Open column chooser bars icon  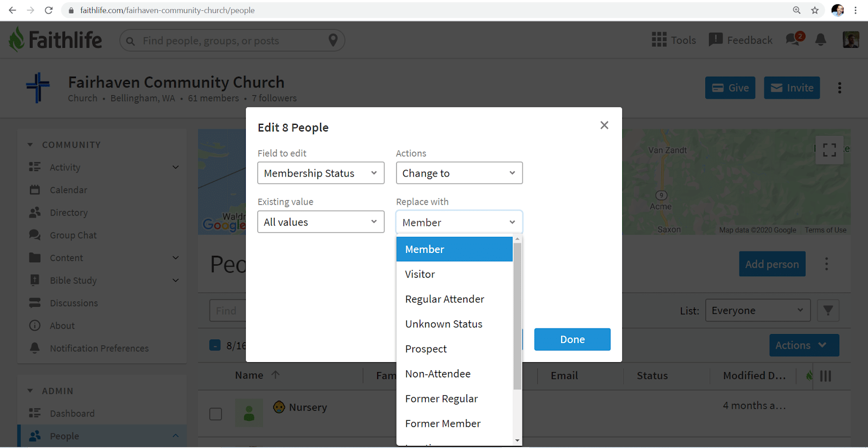click(826, 376)
